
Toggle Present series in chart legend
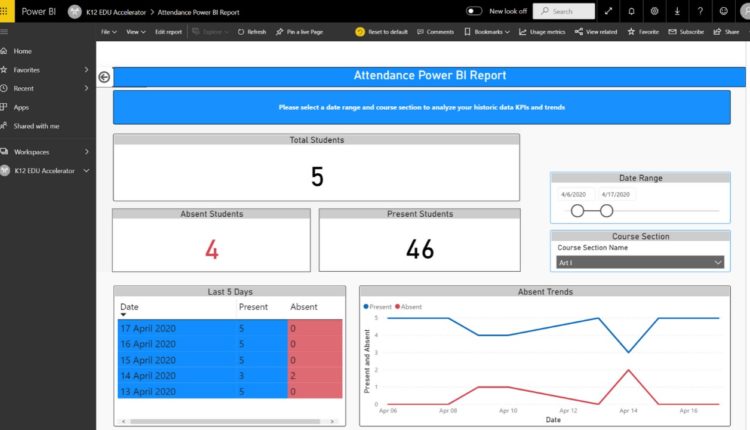tap(380, 306)
